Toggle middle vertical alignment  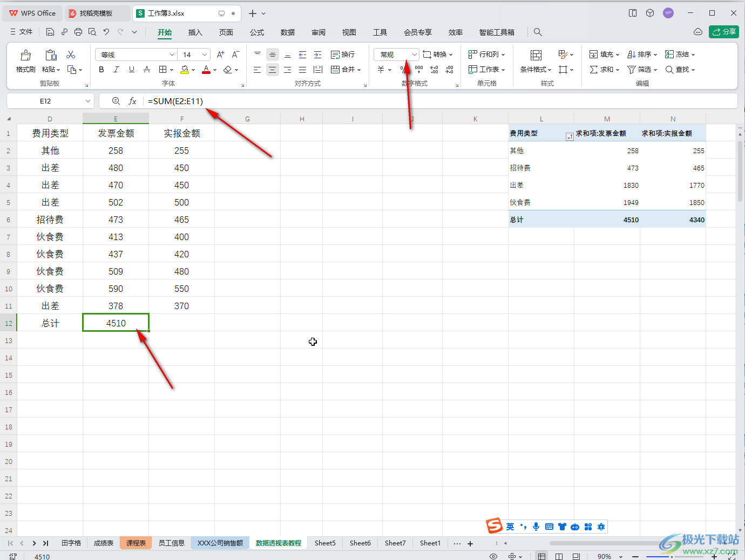tap(273, 54)
